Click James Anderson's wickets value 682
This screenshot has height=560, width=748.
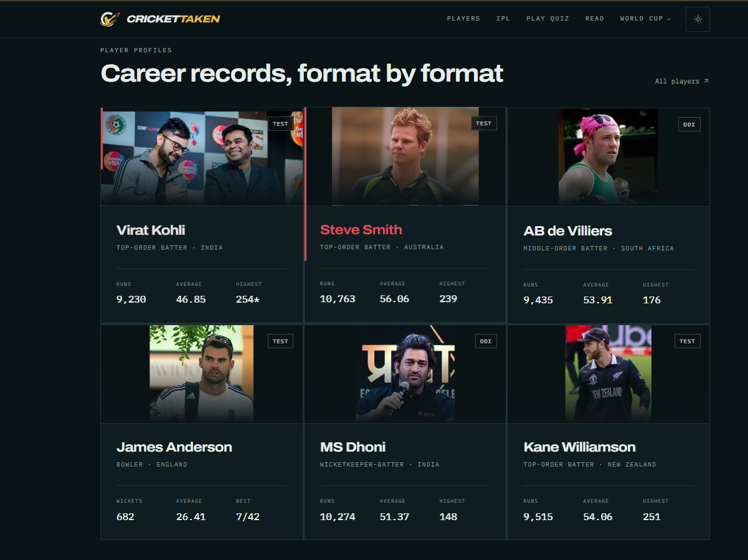(125, 517)
